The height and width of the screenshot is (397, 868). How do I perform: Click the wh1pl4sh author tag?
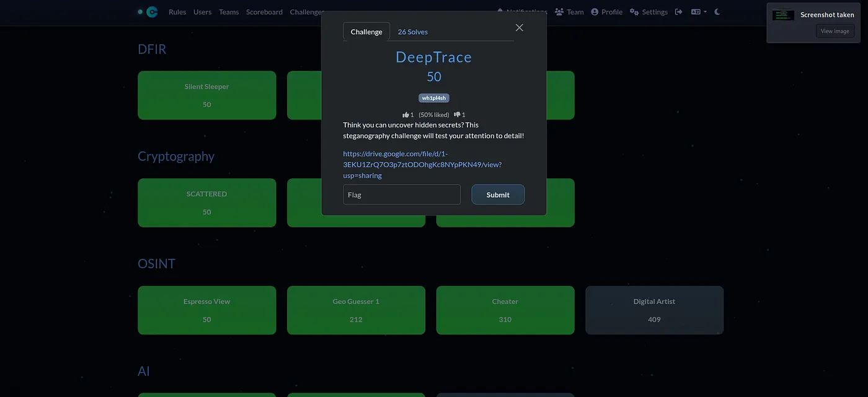434,98
